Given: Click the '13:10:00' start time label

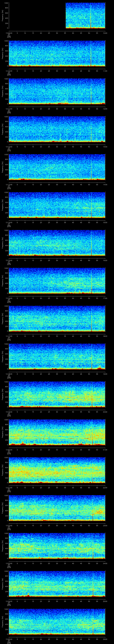Looking at the screenshot, I should [9, 71].
